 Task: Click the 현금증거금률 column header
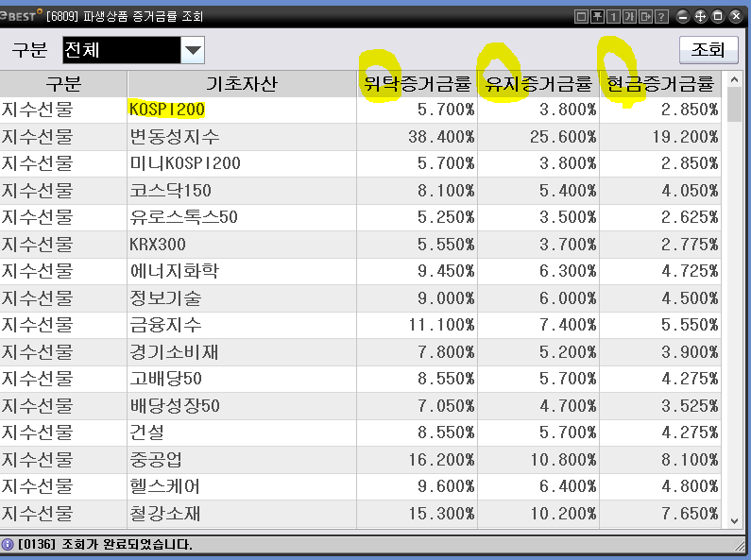[x=660, y=84]
